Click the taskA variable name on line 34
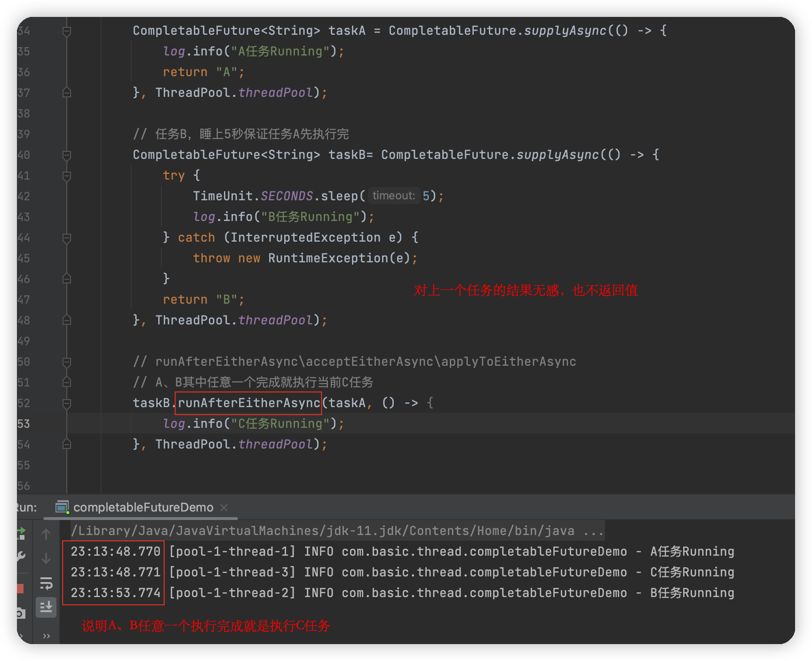The image size is (812, 661). coord(347,31)
